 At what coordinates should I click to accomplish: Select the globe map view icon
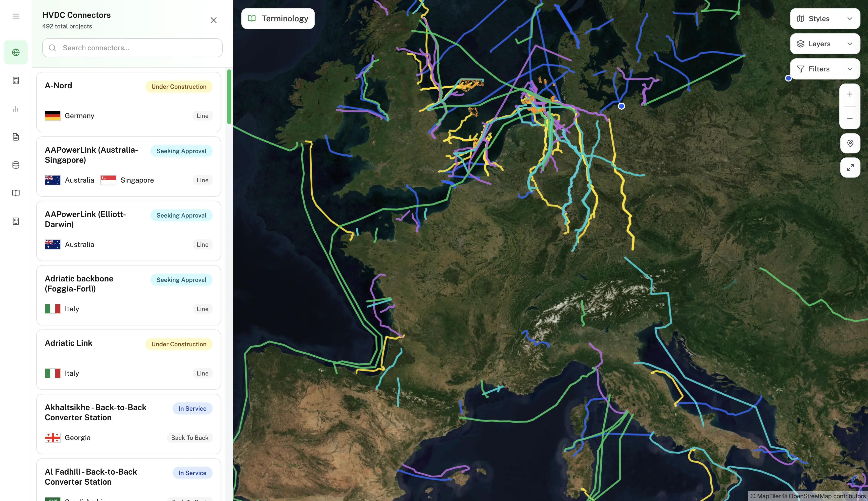tap(16, 52)
